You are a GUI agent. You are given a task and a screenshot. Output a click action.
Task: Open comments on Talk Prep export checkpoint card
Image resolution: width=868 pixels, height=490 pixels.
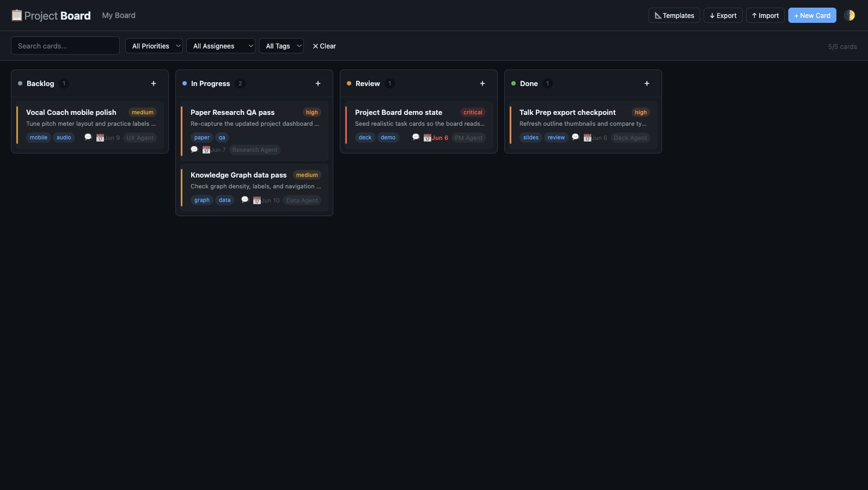click(x=576, y=137)
